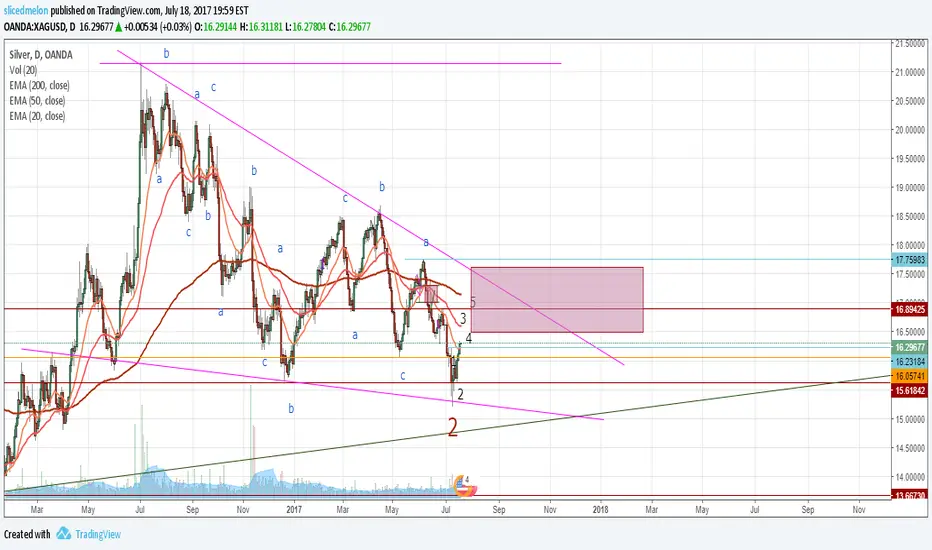
Task: Select the EMA (200, close) indicator label
Action: point(39,86)
